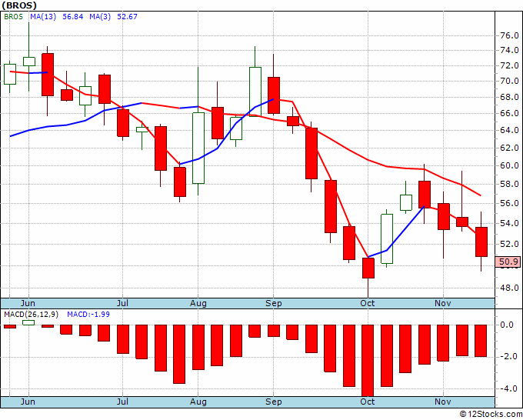Click the 60.0 price axis label

point(509,166)
